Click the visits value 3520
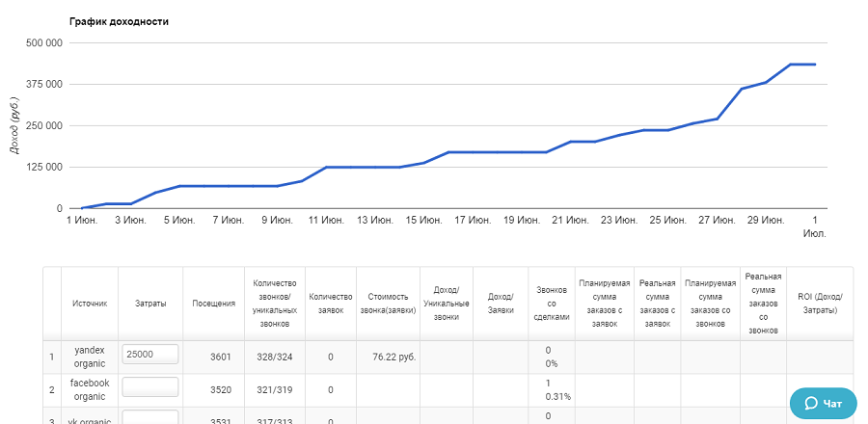 coord(220,389)
